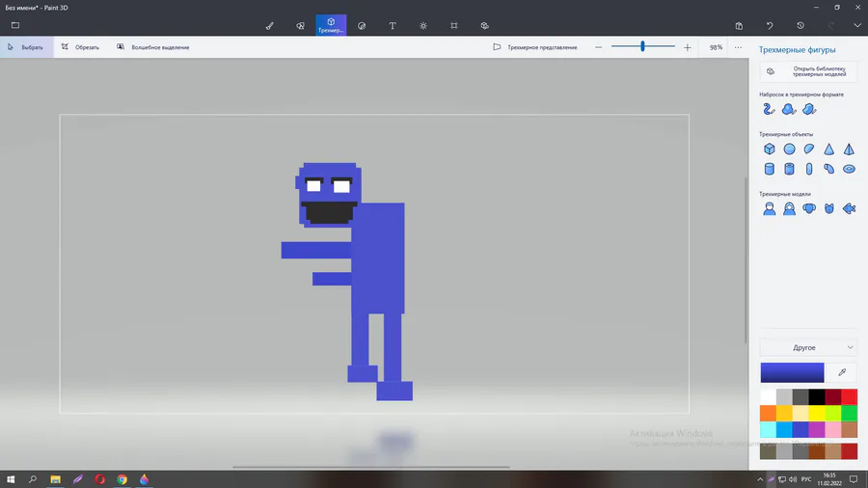Open the Effects tab with sun icon

(x=423, y=25)
